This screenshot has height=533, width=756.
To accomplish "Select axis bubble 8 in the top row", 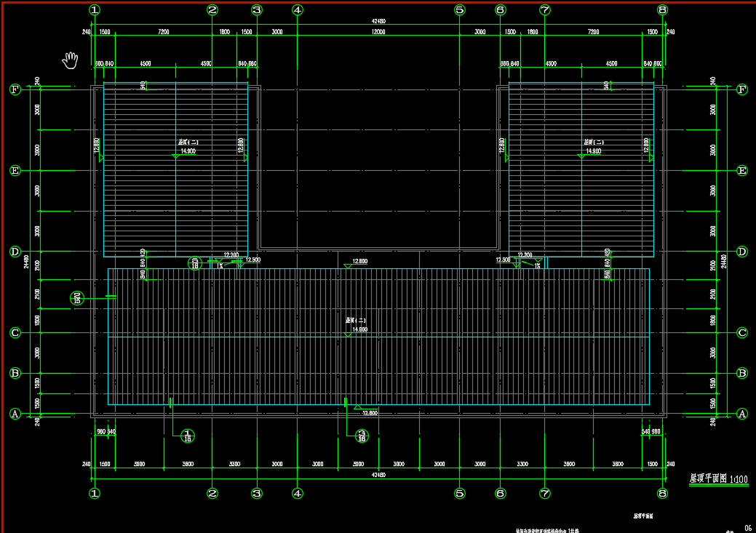I will coord(661,9).
